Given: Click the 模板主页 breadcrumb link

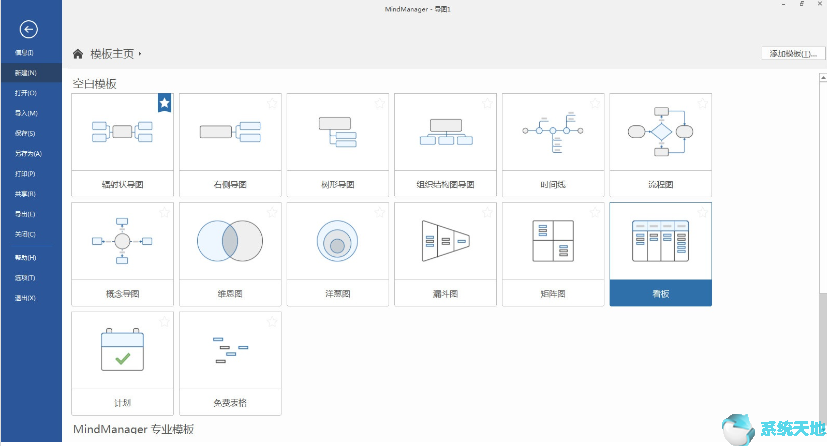Looking at the screenshot, I should [112, 54].
